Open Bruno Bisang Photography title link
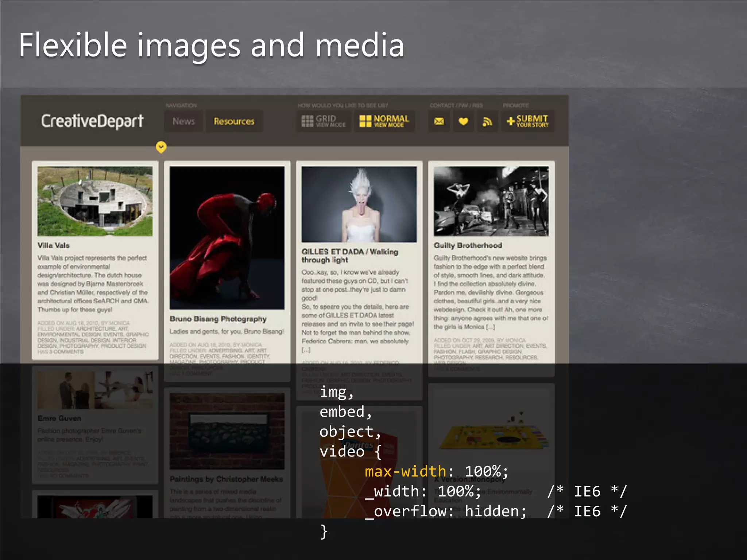Screen dimensions: 747x560 click(x=218, y=319)
